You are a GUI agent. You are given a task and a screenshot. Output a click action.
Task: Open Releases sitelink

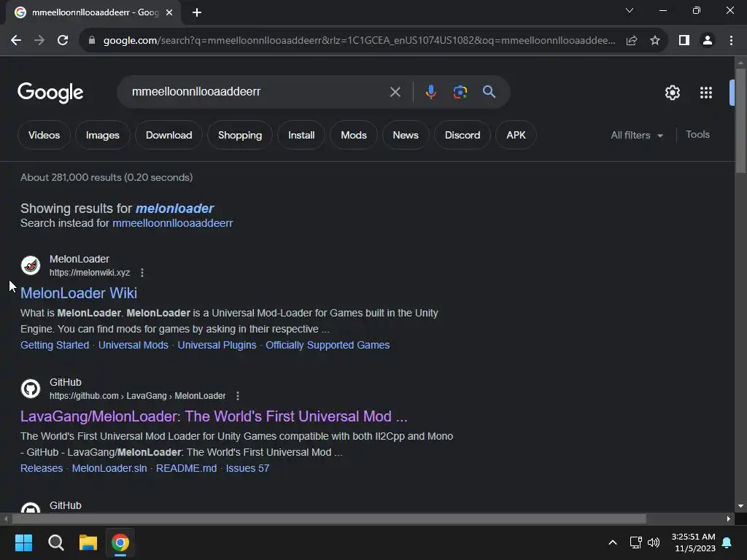[x=42, y=469]
